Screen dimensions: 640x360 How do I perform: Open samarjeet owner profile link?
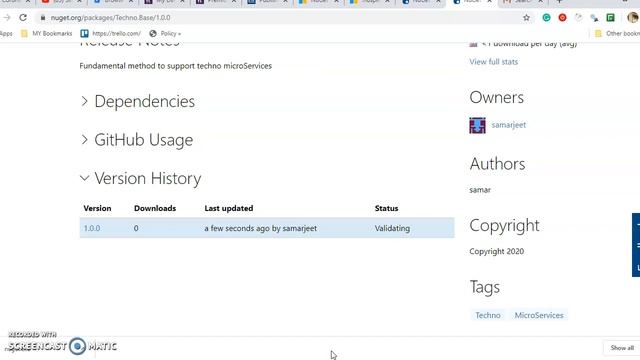[x=509, y=125]
